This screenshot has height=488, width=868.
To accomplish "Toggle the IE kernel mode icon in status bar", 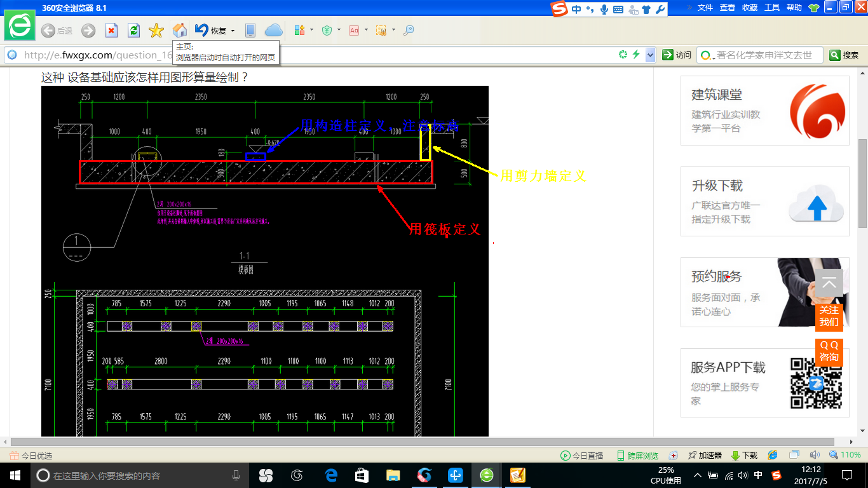I will [773, 455].
